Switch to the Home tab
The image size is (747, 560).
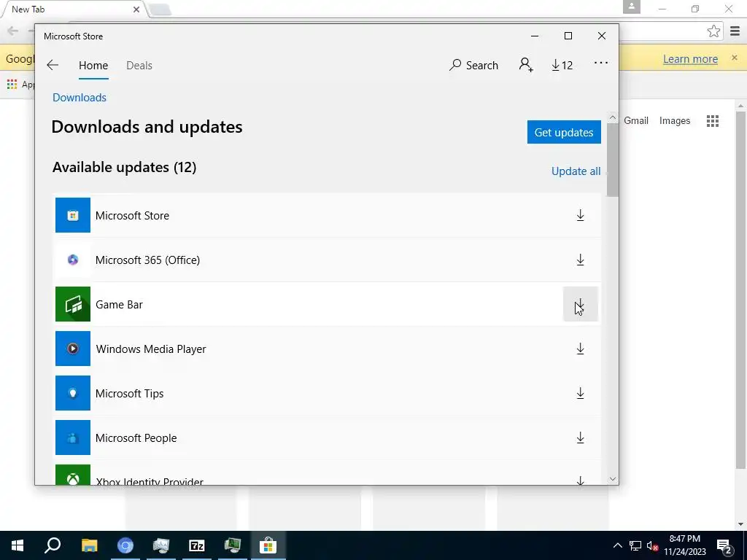pyautogui.click(x=93, y=65)
